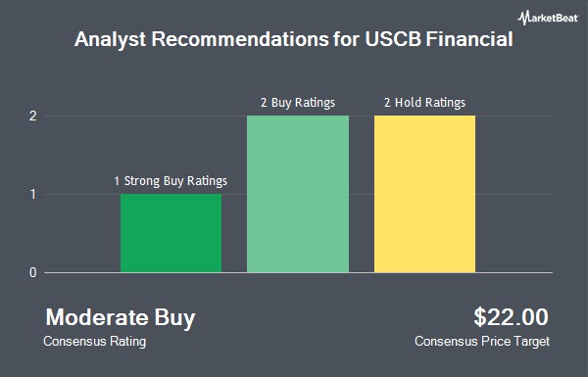Click the '2 Buy Ratings' label
This screenshot has height=377, width=588.
[x=298, y=103]
